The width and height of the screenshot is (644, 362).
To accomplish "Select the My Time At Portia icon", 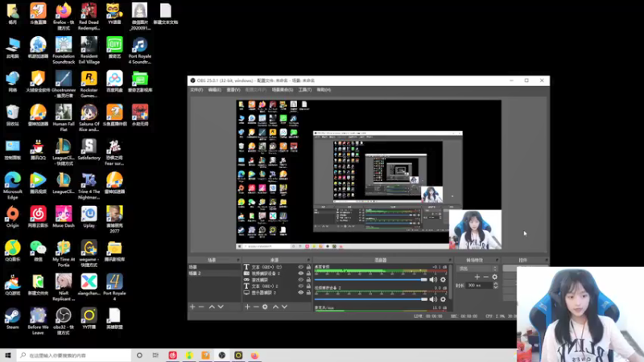I will [64, 253].
